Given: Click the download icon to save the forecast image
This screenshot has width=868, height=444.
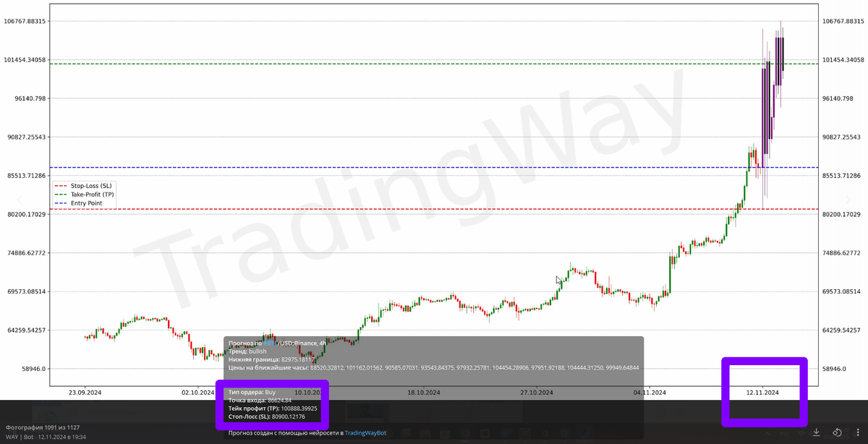Looking at the screenshot, I should click(816, 432).
